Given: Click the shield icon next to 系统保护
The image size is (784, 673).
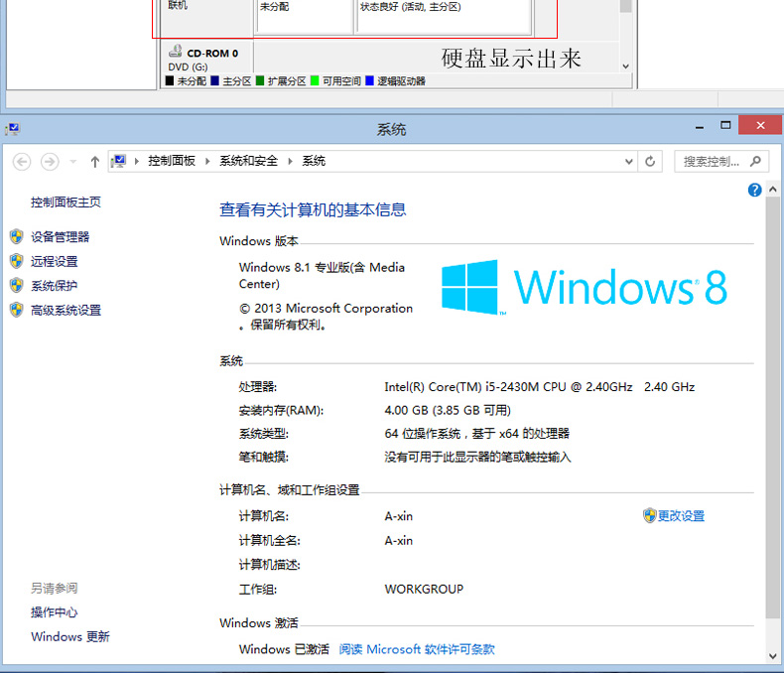Looking at the screenshot, I should coord(17,285).
